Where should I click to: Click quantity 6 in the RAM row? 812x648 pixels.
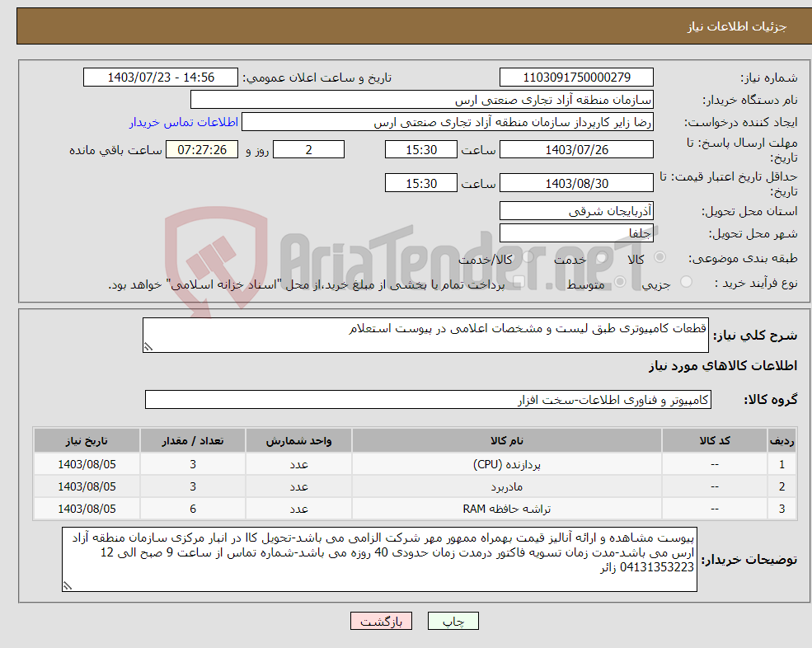coord(193,509)
